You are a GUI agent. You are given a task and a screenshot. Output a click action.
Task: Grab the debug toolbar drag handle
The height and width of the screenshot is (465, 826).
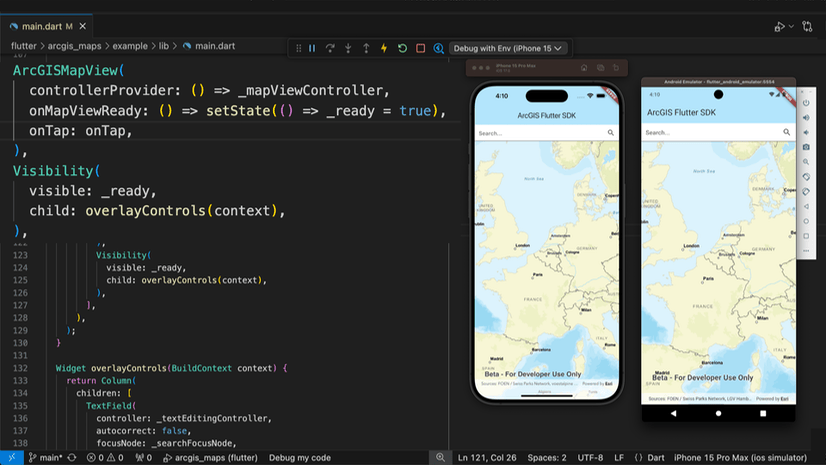click(x=299, y=48)
